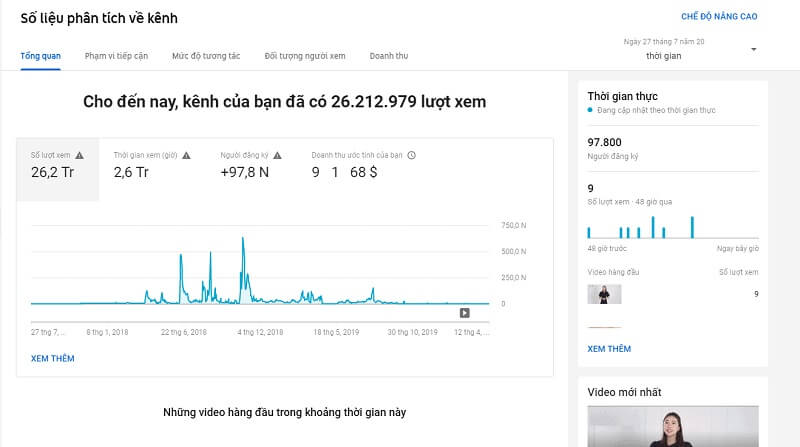Click XEM THÊM in the Thời gian thực panel
This screenshot has height=447, width=800.
point(609,349)
